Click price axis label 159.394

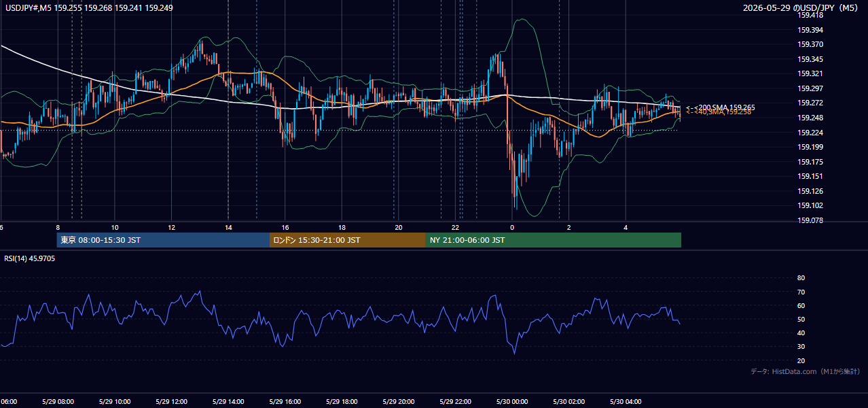tap(810, 30)
